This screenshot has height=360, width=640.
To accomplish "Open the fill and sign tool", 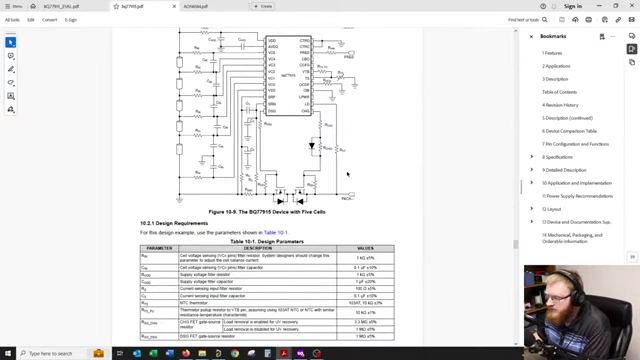I will point(11,109).
